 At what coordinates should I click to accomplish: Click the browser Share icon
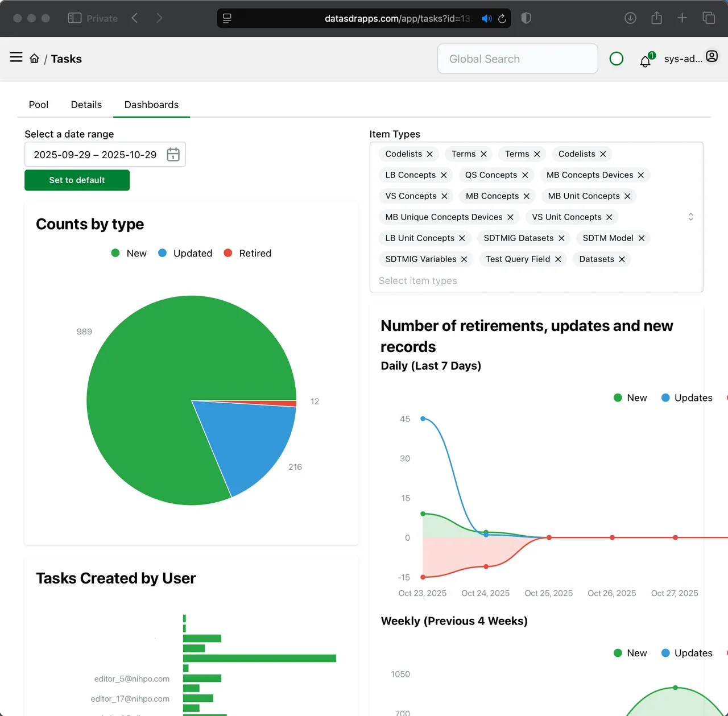pos(656,18)
